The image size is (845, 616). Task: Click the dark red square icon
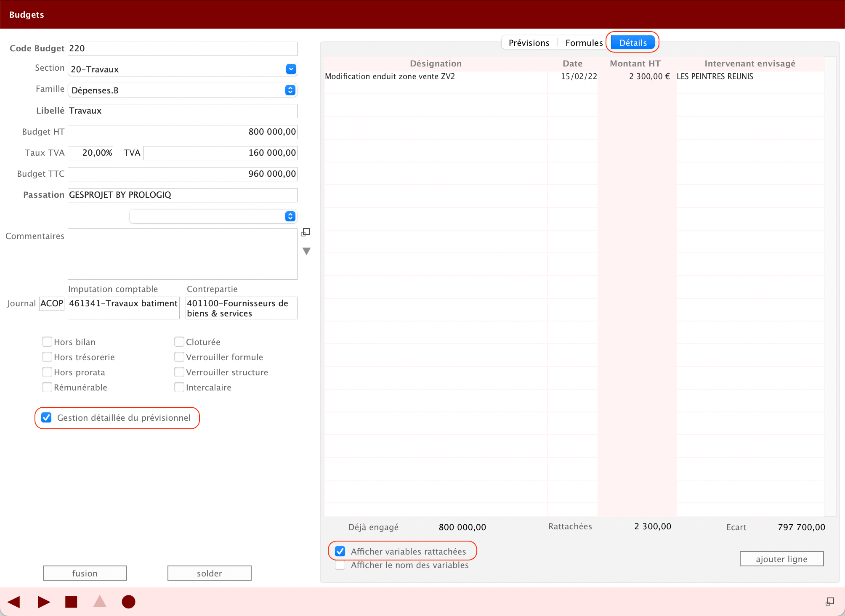[x=71, y=602]
